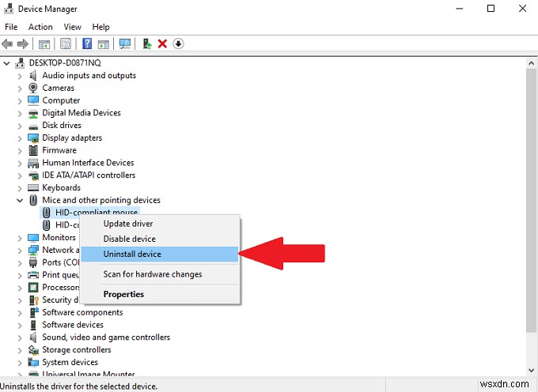
Task: Open the View menu
Action: pos(73,27)
